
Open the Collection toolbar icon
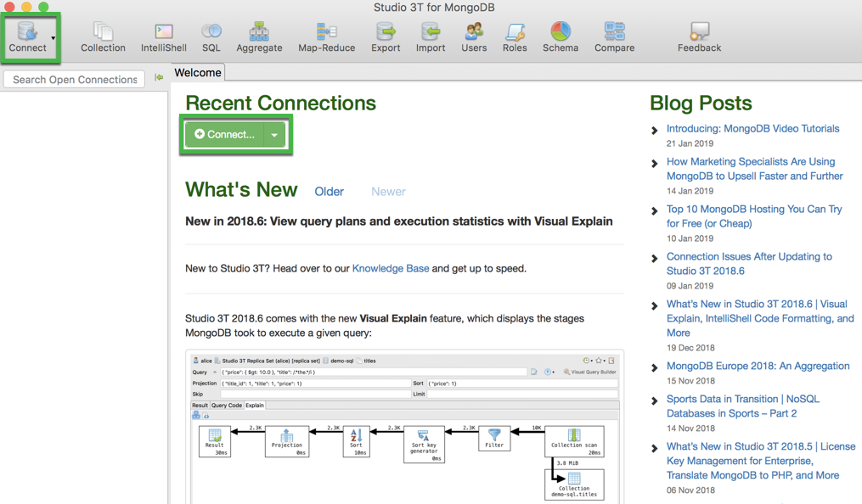[x=103, y=36]
